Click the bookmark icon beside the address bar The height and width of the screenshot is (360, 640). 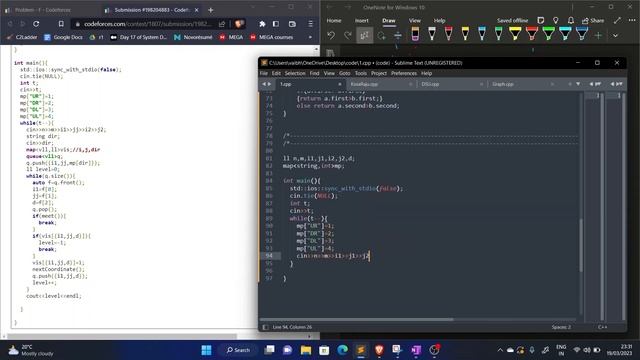61,24
